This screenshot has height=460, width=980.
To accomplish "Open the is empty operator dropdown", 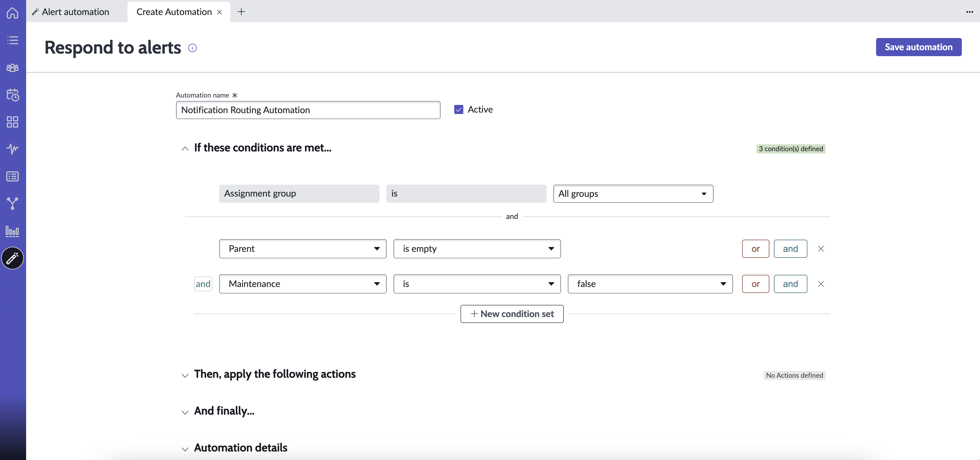I will [477, 249].
